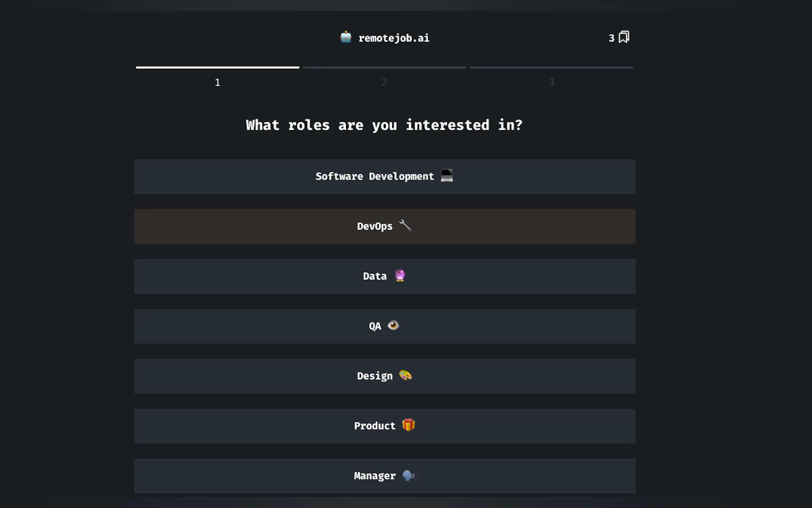Screen dimensions: 812x508
Task: Click the robot logo icon
Action: [345, 37]
